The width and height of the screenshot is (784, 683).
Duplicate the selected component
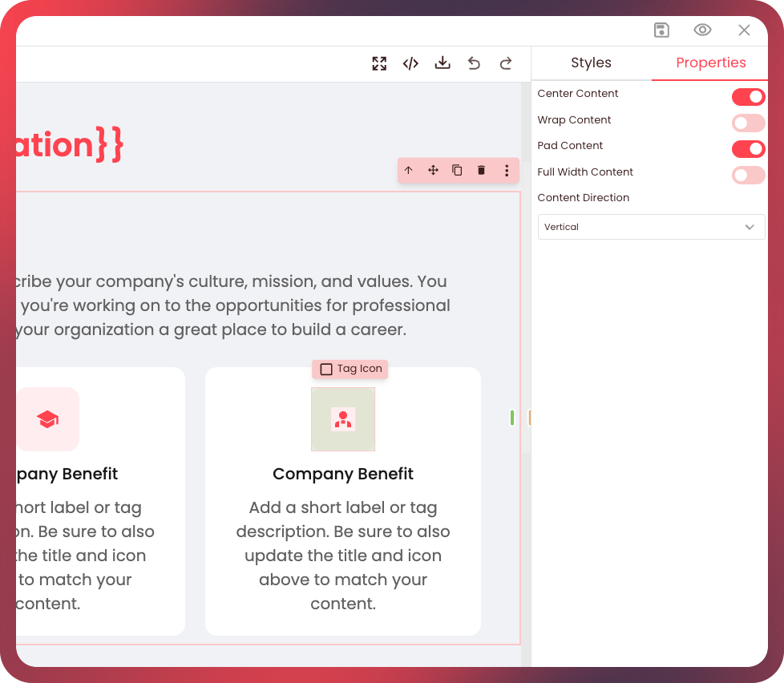[457, 171]
